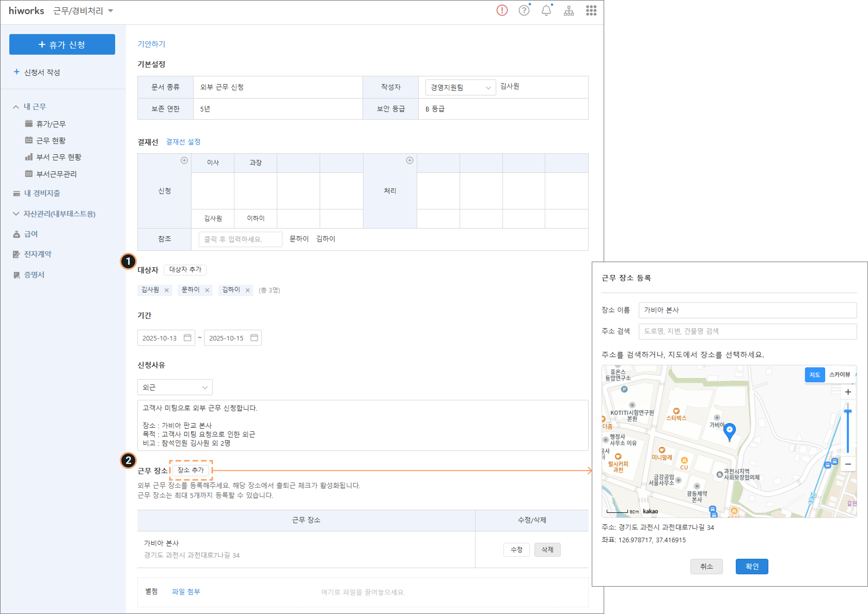Click plus icon in 신청 approval column
This screenshot has width=868, height=614.
pos(184,160)
